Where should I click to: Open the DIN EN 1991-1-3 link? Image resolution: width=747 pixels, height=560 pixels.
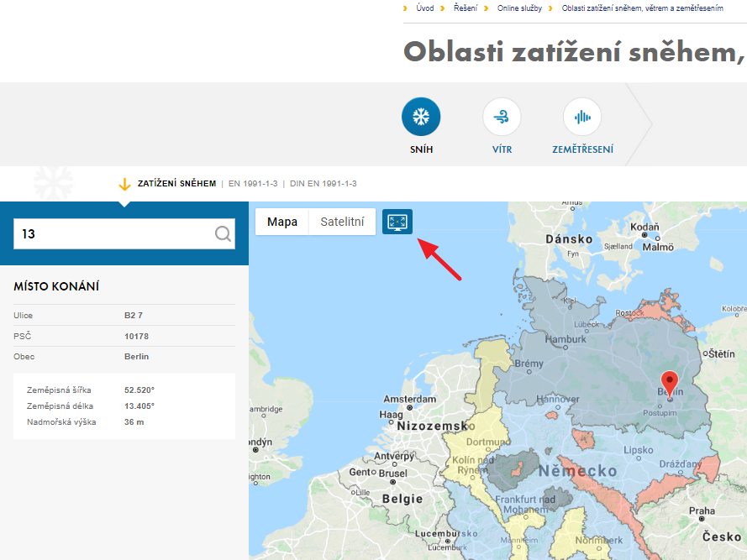[x=324, y=182]
